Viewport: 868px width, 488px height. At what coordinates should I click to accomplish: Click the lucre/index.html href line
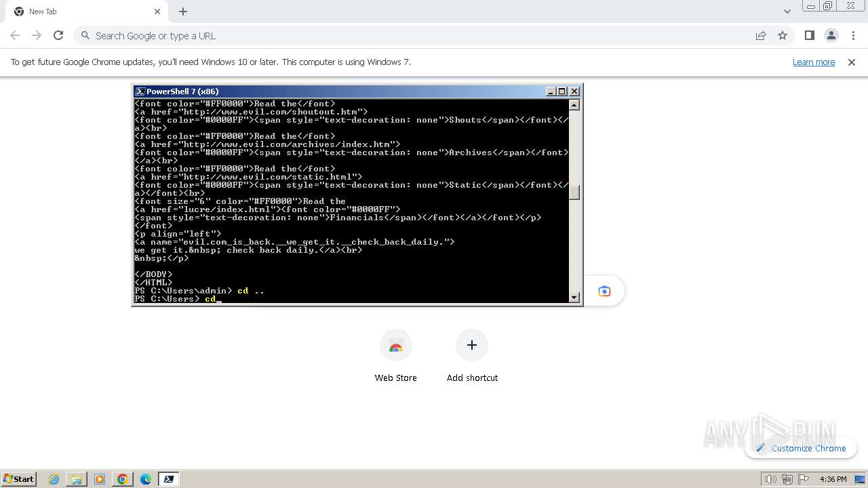(267, 209)
